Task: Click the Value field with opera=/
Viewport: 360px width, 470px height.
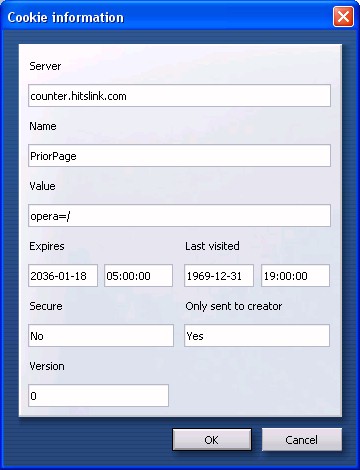Action: [x=179, y=216]
